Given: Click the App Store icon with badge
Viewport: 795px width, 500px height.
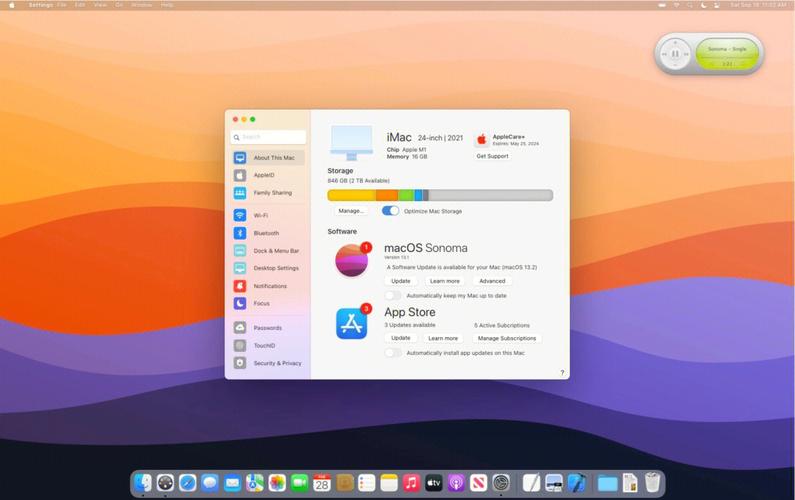Looking at the screenshot, I should (351, 324).
